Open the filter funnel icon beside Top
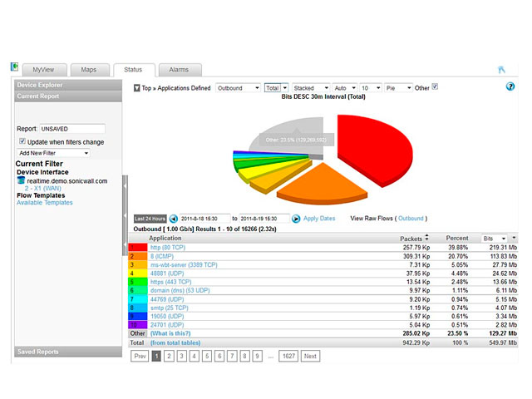The height and width of the screenshot is (399, 532). point(136,87)
